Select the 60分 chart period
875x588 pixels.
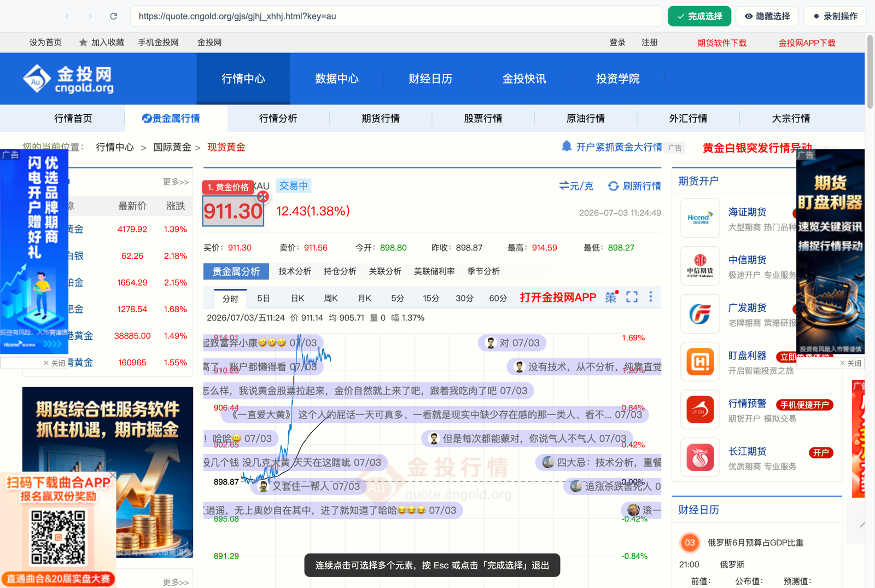click(498, 298)
